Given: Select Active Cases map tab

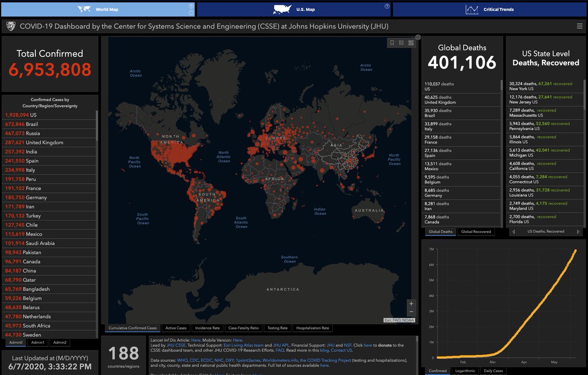Looking at the screenshot, I should [176, 328].
